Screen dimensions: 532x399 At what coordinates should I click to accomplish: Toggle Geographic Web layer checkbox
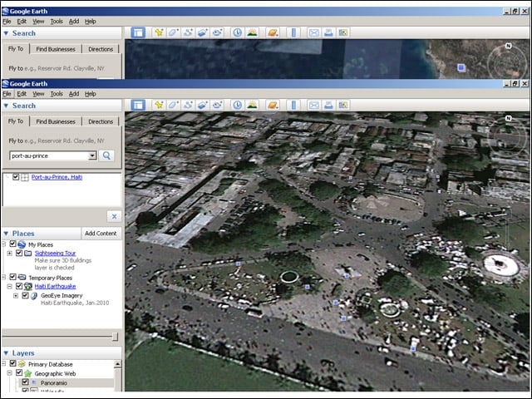(x=19, y=373)
